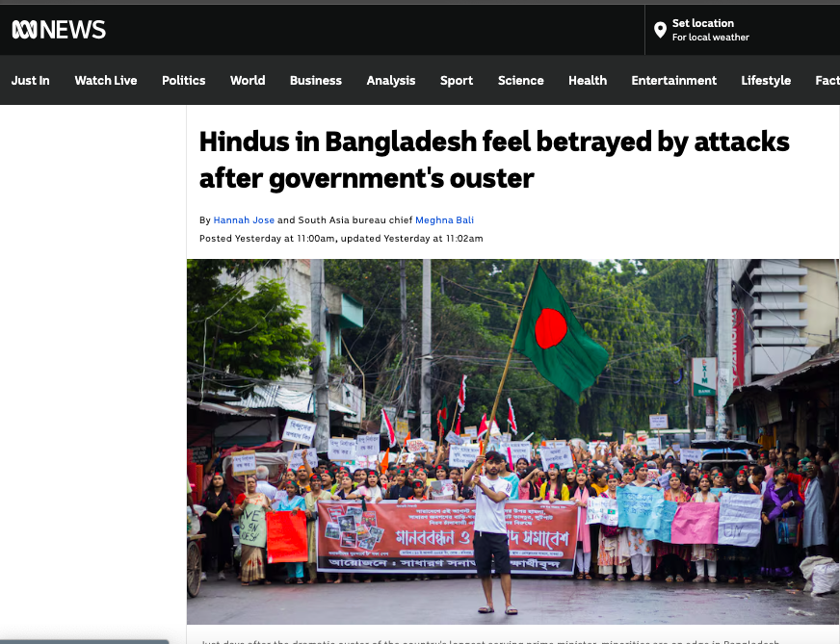This screenshot has width=840, height=644.
Task: Open the World section
Action: pyautogui.click(x=248, y=80)
